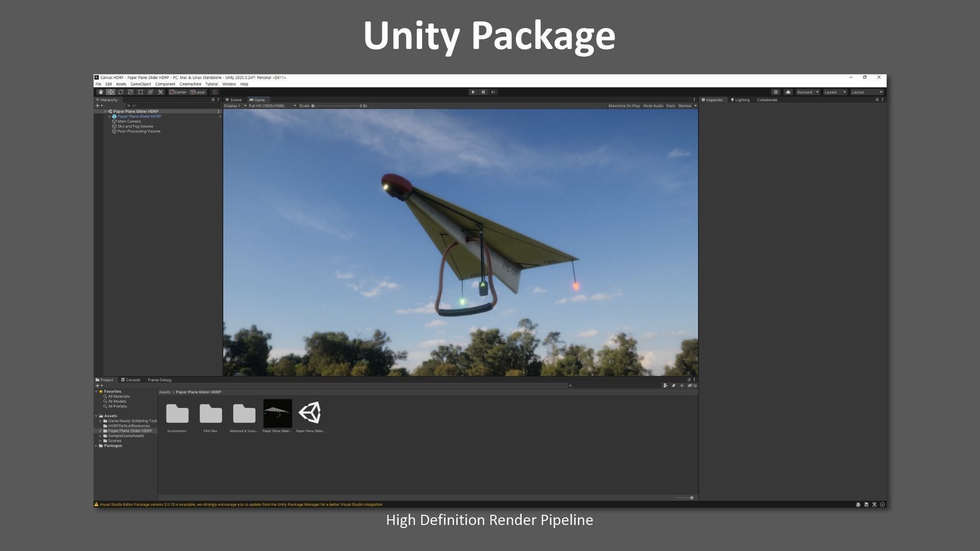980x551 pixels.
Task: Toggle grid snapping icon
Action: click(x=215, y=92)
